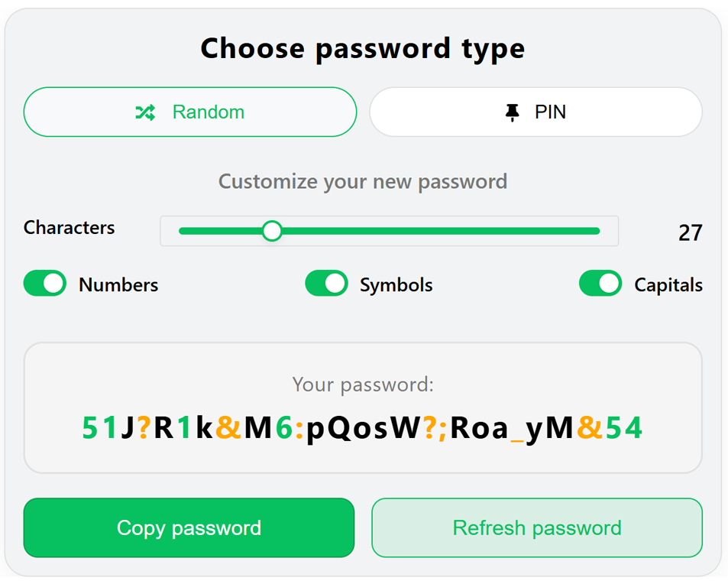Screen dimensions: 728x581
Task: Click the Numbers label text
Action: click(118, 284)
